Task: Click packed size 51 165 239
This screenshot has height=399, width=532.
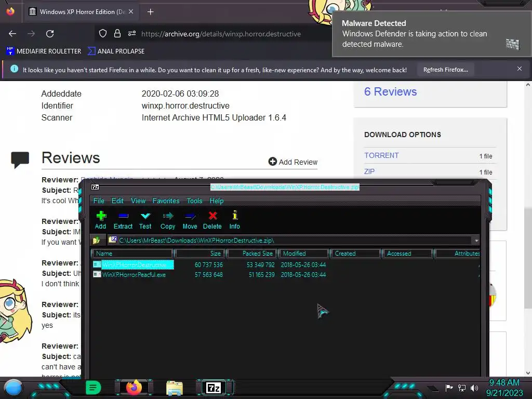Action: [262, 275]
